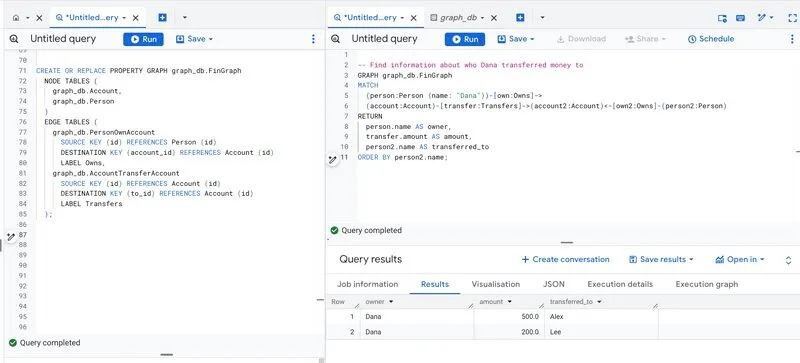Switch to Job information tab
The height and width of the screenshot is (363, 800).
pos(367,284)
